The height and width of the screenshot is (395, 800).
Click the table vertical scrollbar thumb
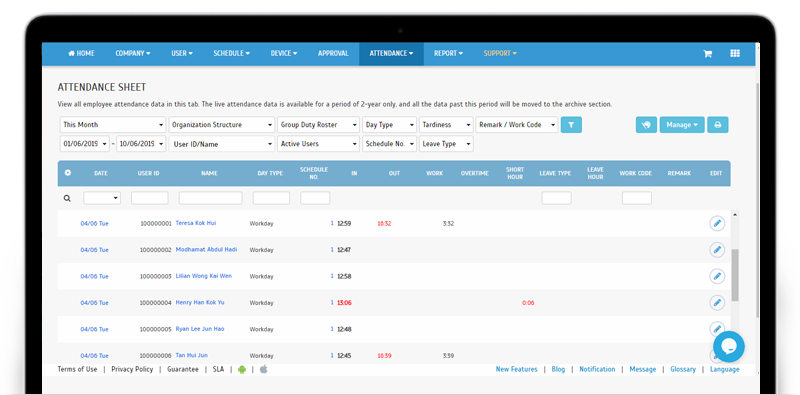[735, 275]
